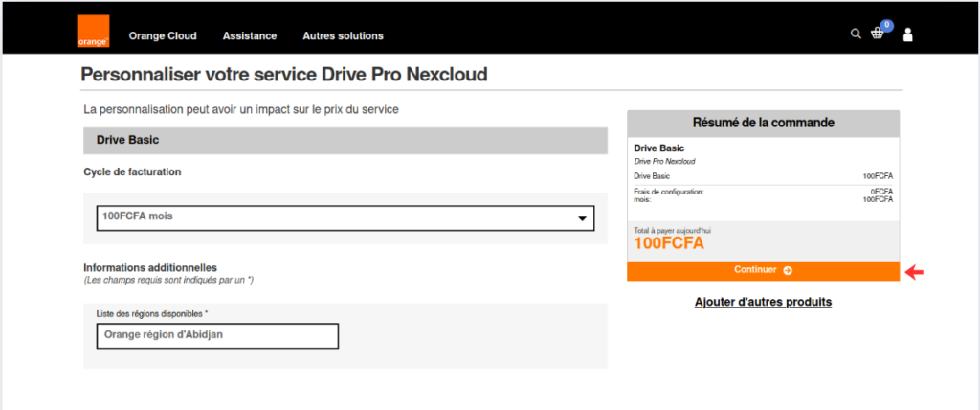The width and height of the screenshot is (980, 410).
Task: Click the arrow icon inside Continuer button
Action: point(788,271)
